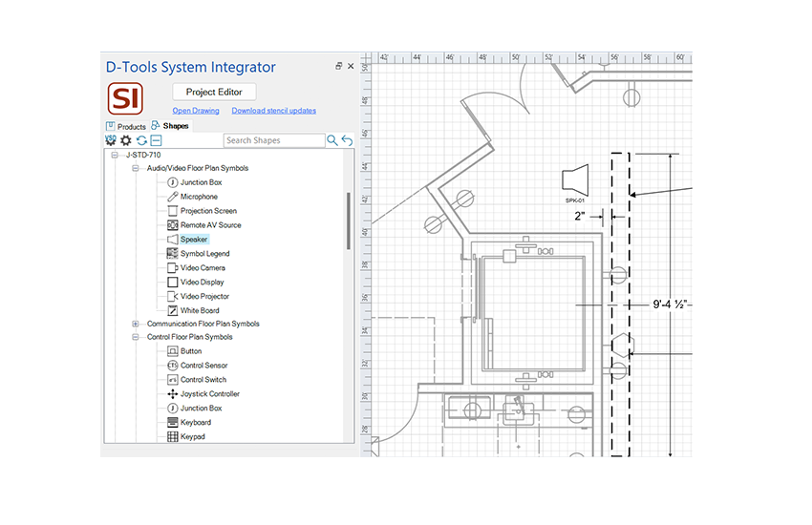Click the collapse all tree icon
The width and height of the screenshot is (812, 525).
pos(157,140)
